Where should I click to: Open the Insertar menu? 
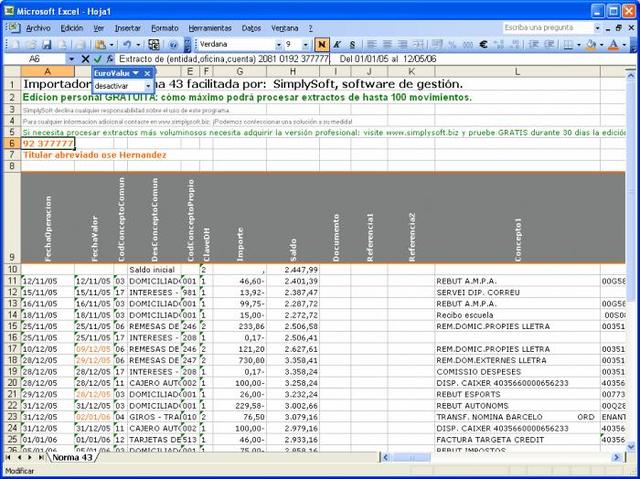127,28
